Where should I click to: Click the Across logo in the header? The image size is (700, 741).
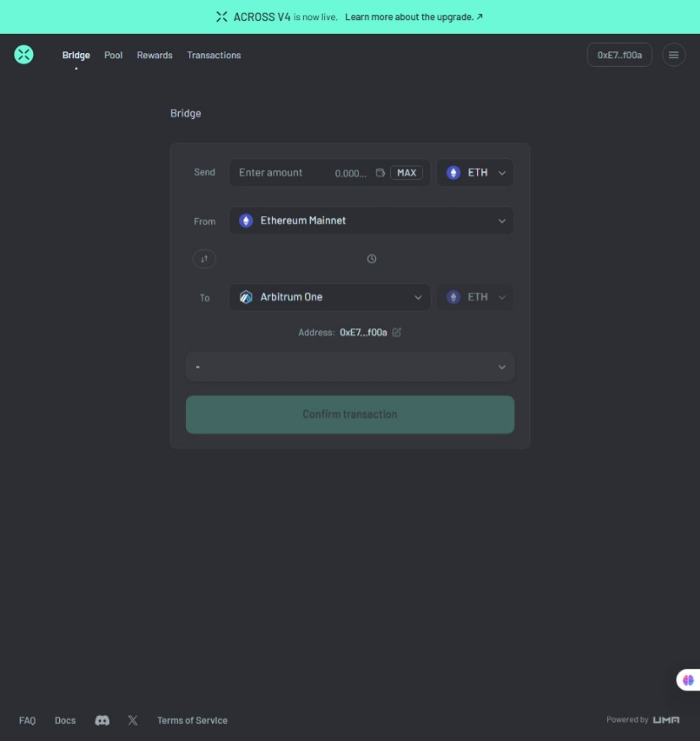point(24,54)
